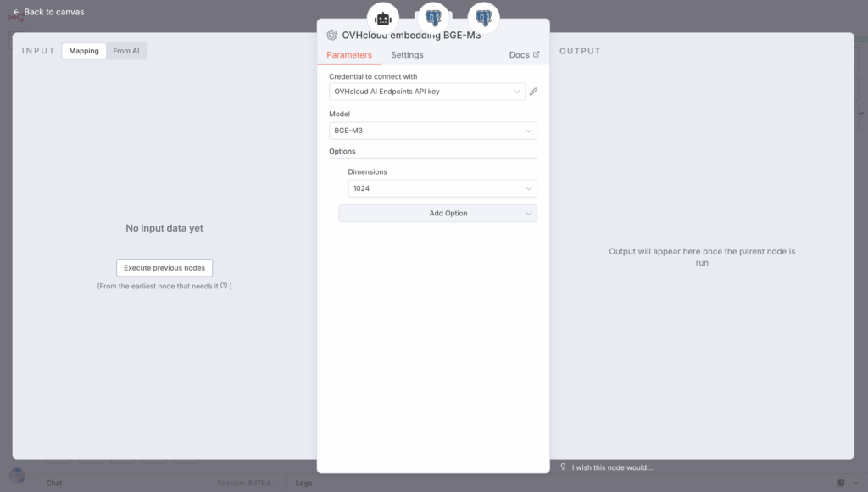Open the Docs external link
This screenshot has height=492, width=868.
click(524, 55)
